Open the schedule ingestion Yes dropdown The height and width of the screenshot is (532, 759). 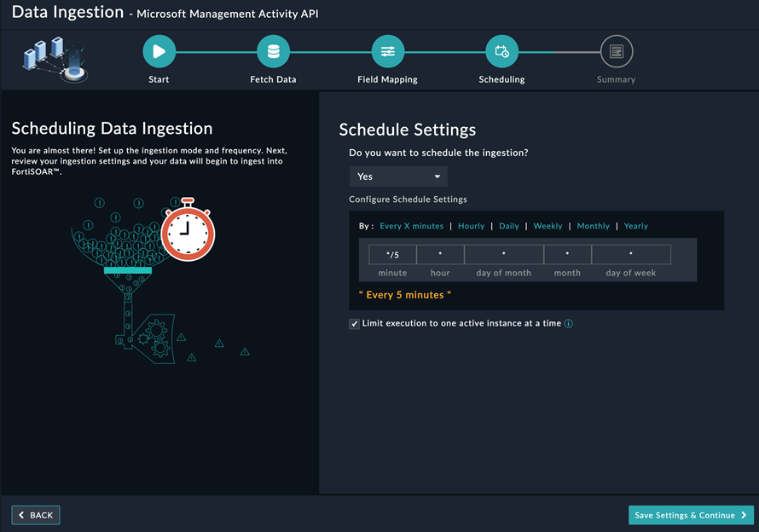[x=398, y=176]
